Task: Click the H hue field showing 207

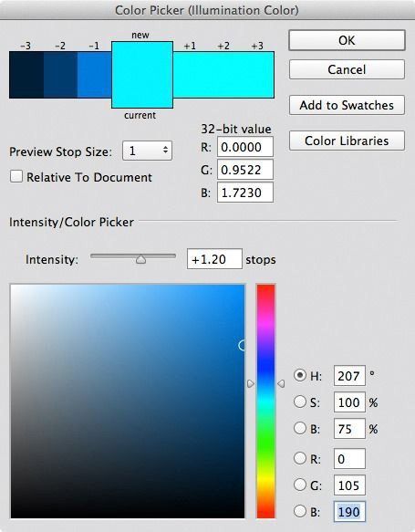Action: click(349, 376)
